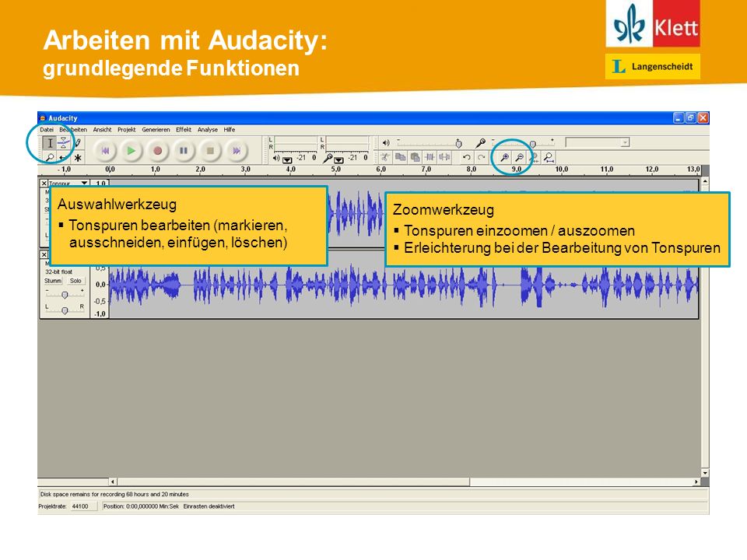The image size is (747, 560).
Task: Click the vertical scrollbar up arrow
Action: click(705, 181)
